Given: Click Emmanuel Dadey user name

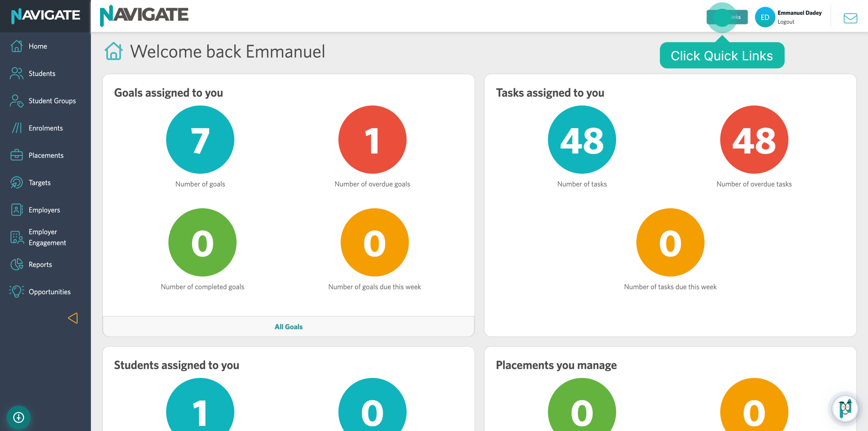Looking at the screenshot, I should coord(800,13).
